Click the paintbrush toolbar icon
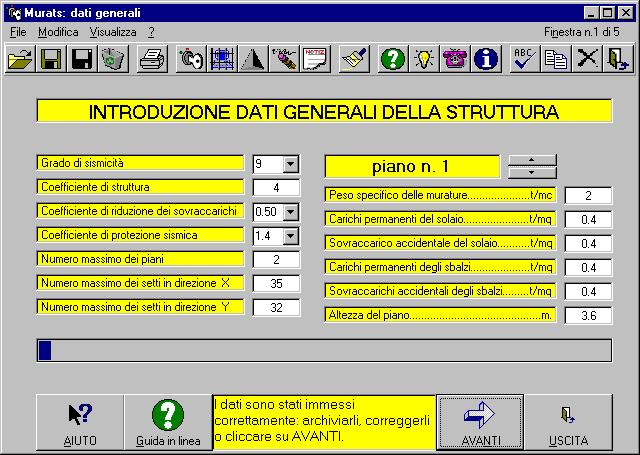The height and width of the screenshot is (455, 640). click(353, 60)
